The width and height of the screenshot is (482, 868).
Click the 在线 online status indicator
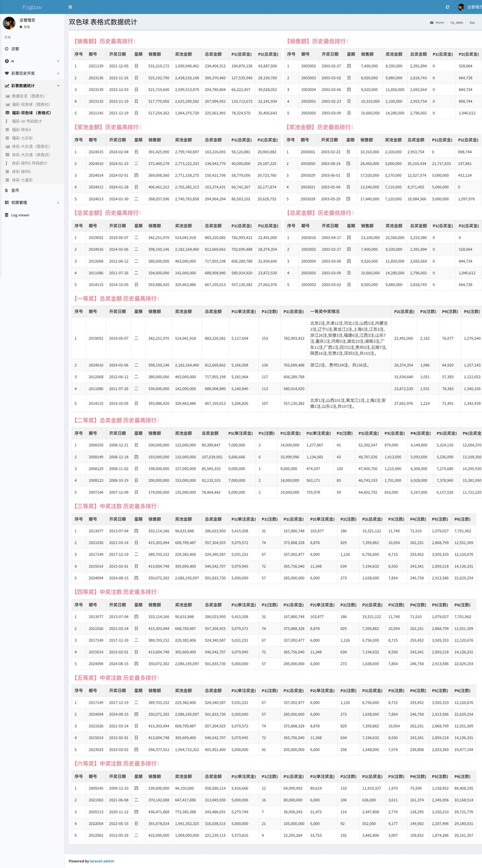tap(25, 27)
